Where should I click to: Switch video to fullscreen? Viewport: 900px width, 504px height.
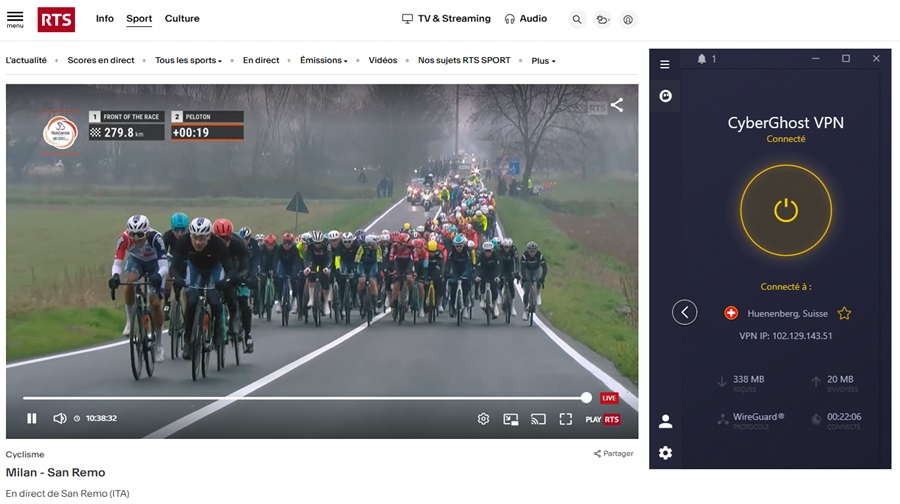coord(565,420)
